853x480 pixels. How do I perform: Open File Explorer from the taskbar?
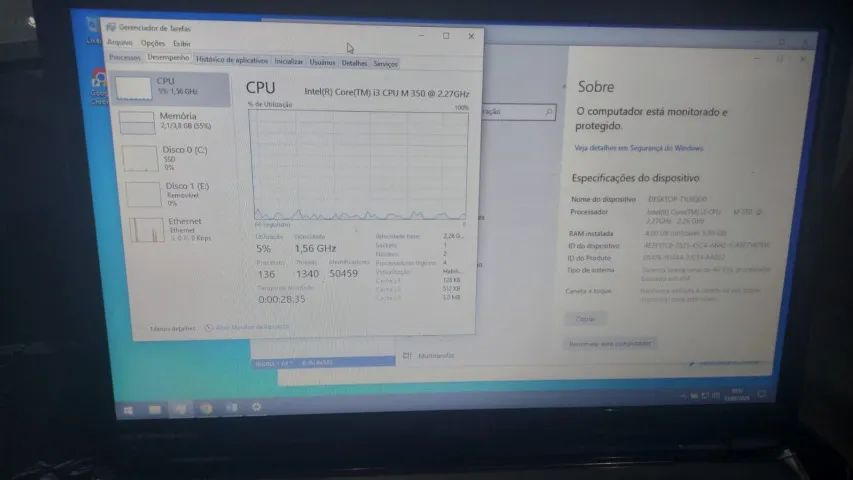tap(154, 409)
